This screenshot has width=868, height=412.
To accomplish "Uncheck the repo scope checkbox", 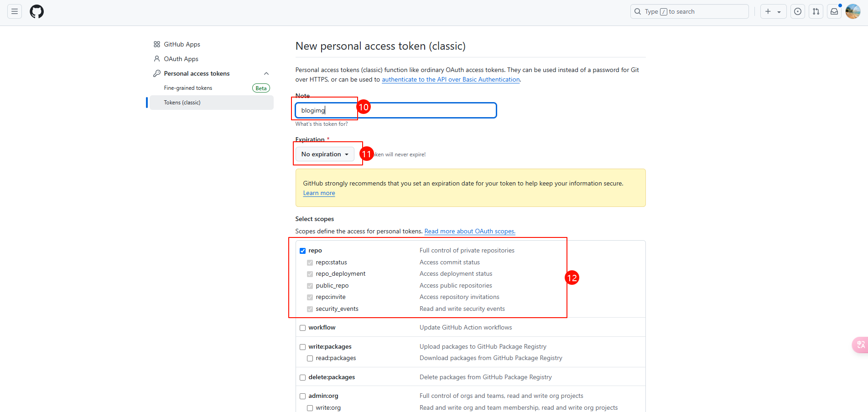I will [302, 251].
